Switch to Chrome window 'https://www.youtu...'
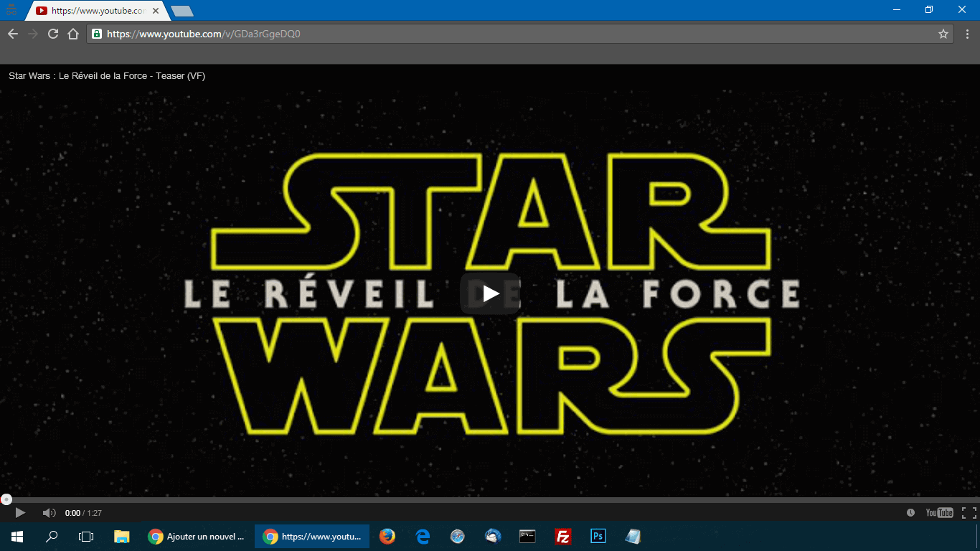Viewport: 980px width, 551px height. [312, 536]
